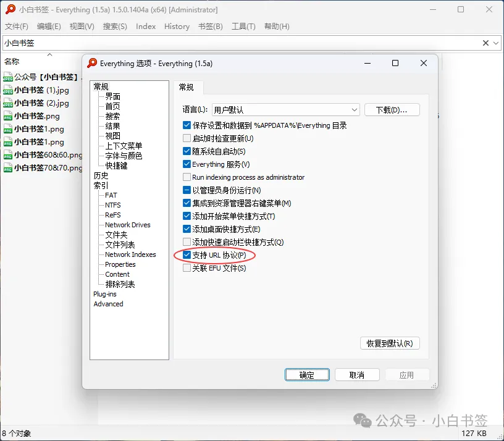Click the Everything app icon in the title bar
The width and height of the screenshot is (504, 441).
[x=10, y=9]
